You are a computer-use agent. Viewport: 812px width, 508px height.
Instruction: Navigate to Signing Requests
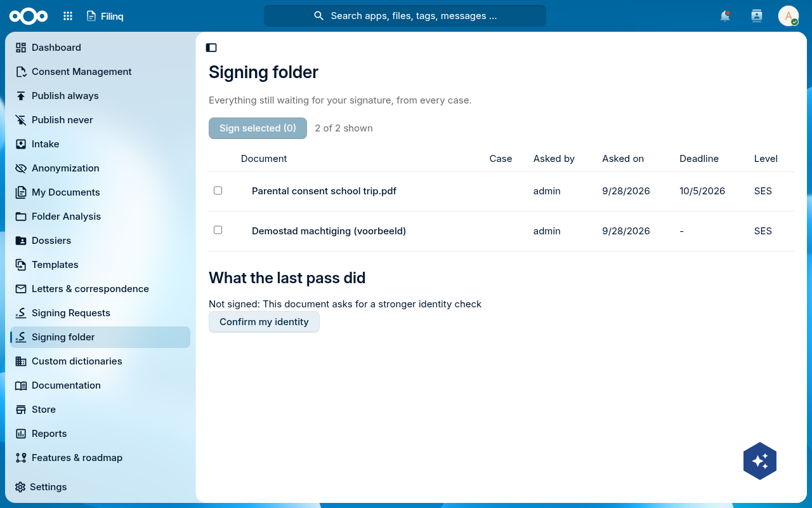[100, 313]
